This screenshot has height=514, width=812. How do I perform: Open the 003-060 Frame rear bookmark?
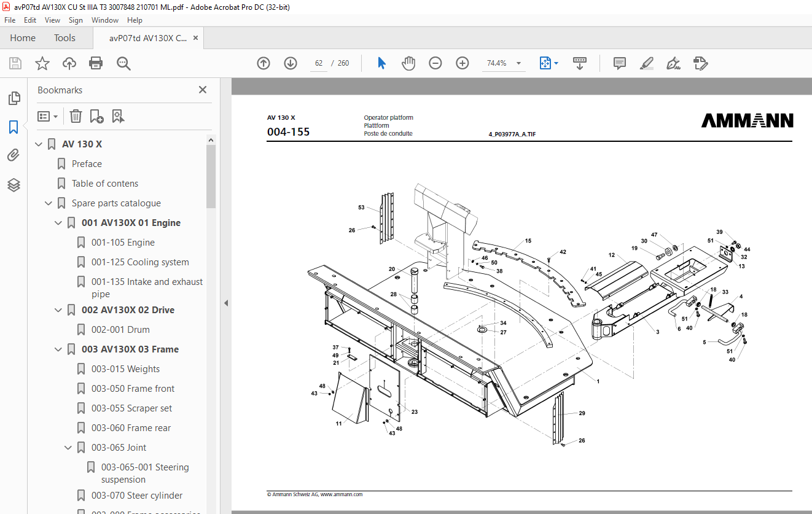(131, 428)
